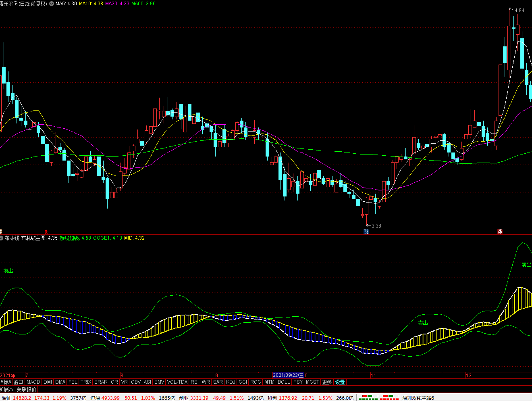Click the 财 finance marker under the chart
The image size is (532, 401).
[366, 232]
